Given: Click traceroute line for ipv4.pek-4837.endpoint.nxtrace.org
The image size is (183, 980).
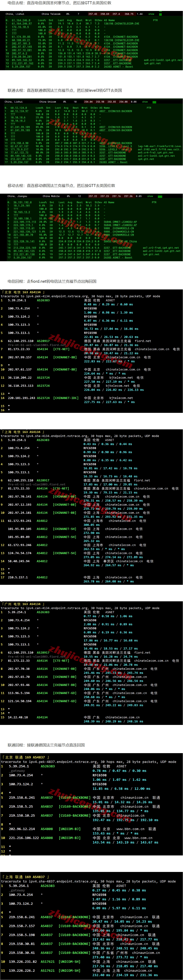Looking at the screenshot, I should 89,762.
